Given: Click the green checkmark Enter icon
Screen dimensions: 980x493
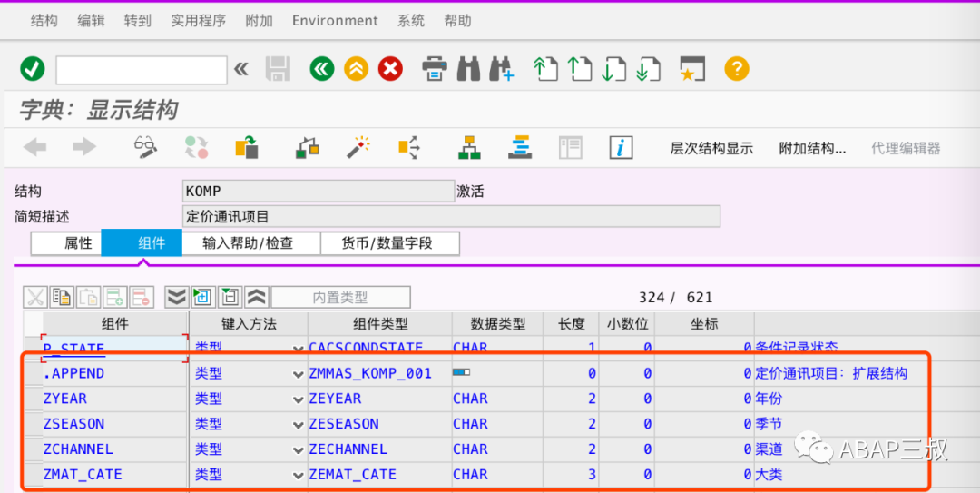Looking at the screenshot, I should [33, 69].
